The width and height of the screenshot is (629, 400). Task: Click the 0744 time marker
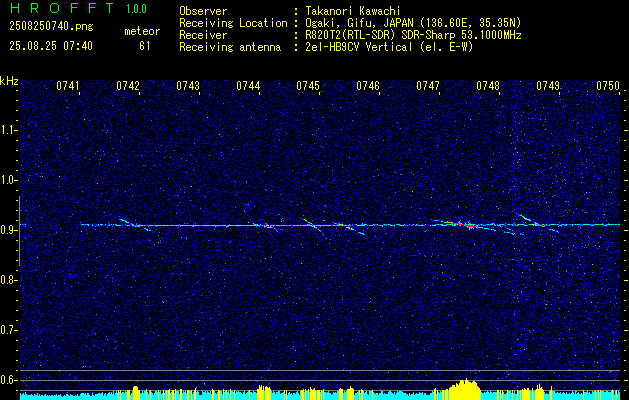click(x=248, y=85)
